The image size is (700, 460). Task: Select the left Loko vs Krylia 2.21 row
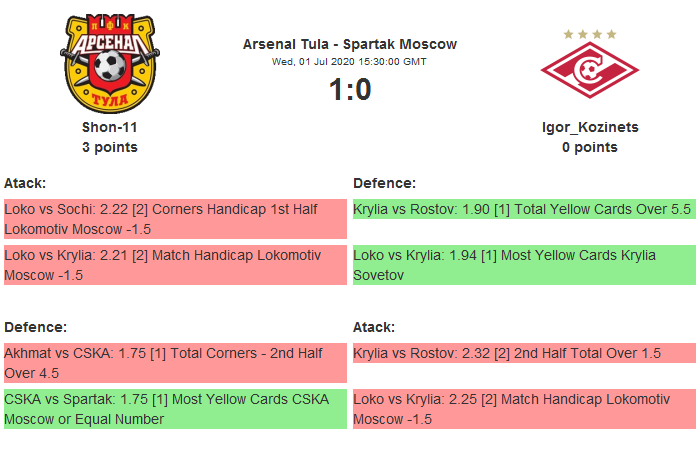(174, 265)
